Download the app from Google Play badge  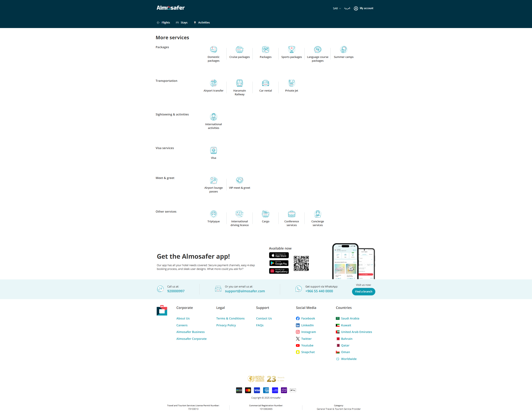click(x=279, y=263)
